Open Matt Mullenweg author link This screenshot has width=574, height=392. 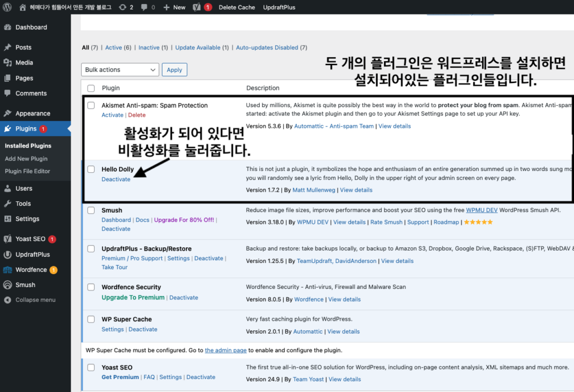coord(314,190)
